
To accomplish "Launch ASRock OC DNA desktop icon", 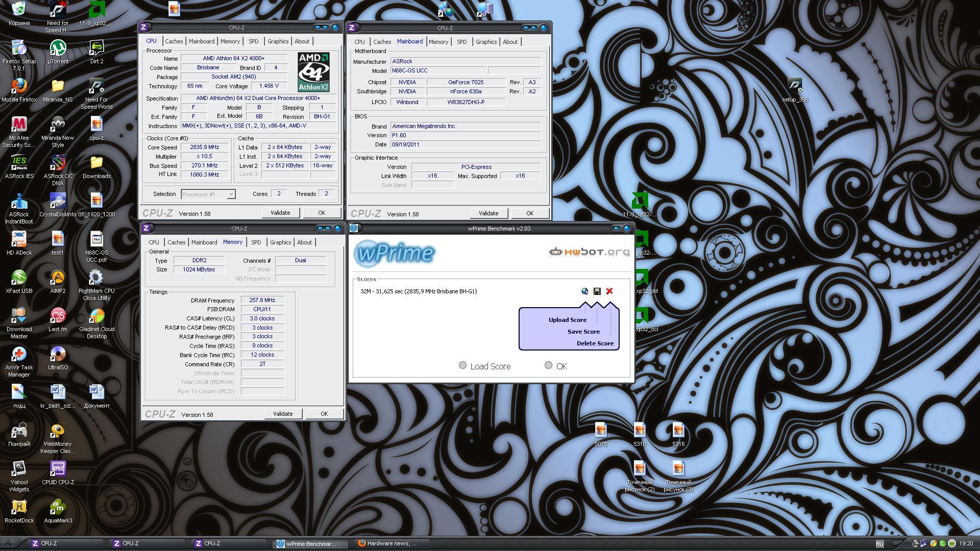I will point(58,170).
